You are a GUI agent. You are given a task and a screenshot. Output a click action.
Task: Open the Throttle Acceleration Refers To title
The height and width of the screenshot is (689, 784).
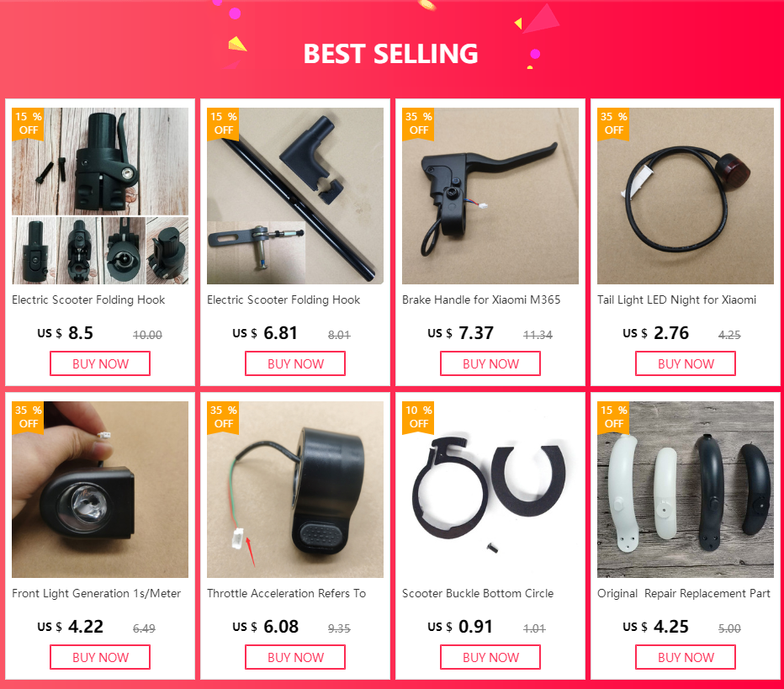287,593
